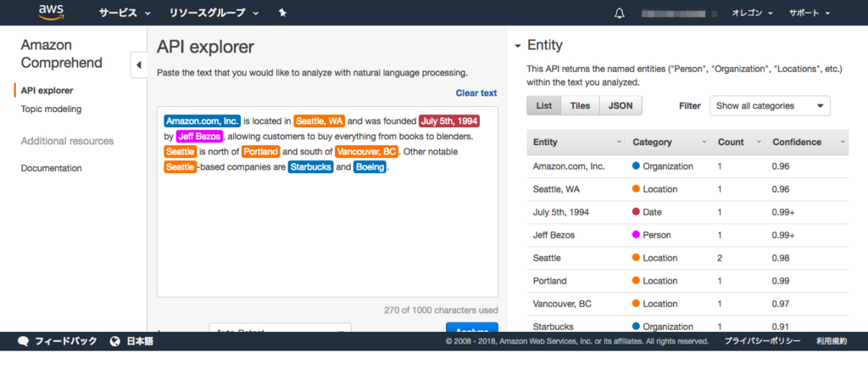The width and height of the screenshot is (868, 370).
Task: Click the feedback speech bubble icon
Action: click(23, 341)
